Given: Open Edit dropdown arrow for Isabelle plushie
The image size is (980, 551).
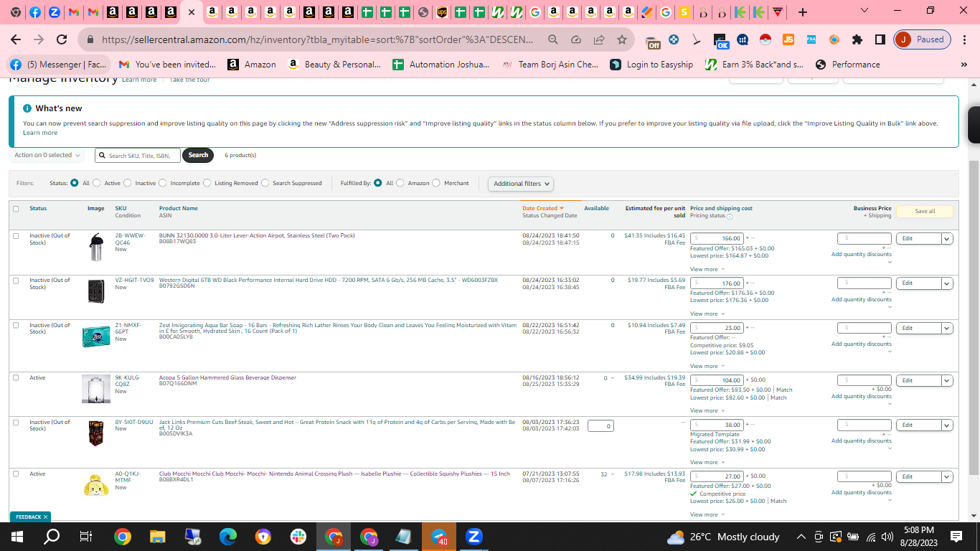Looking at the screenshot, I should tap(947, 477).
